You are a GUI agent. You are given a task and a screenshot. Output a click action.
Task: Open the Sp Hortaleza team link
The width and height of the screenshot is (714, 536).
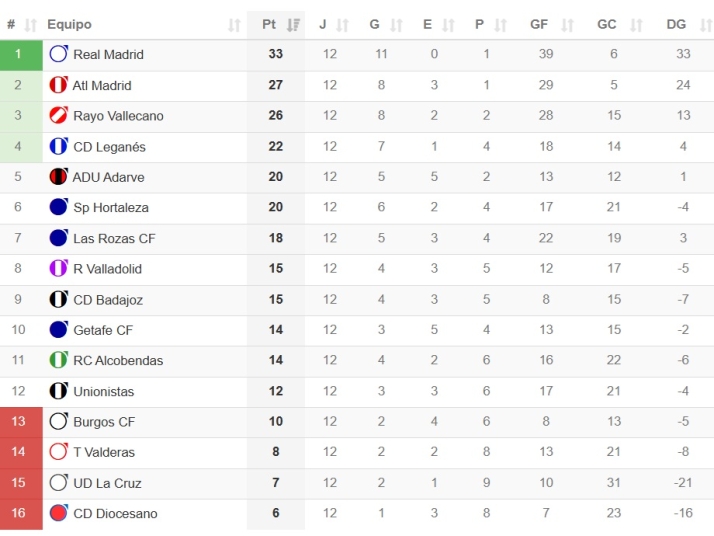coord(110,208)
